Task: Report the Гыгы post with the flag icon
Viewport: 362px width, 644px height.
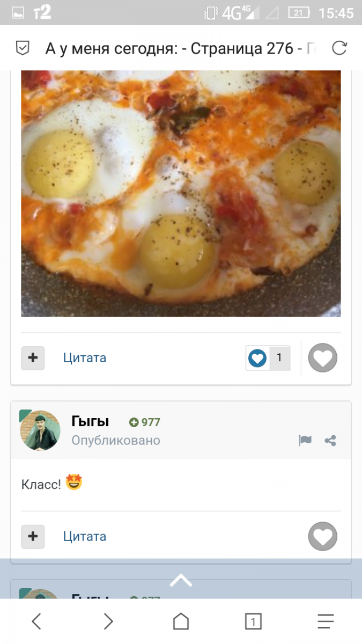Action: coord(305,441)
